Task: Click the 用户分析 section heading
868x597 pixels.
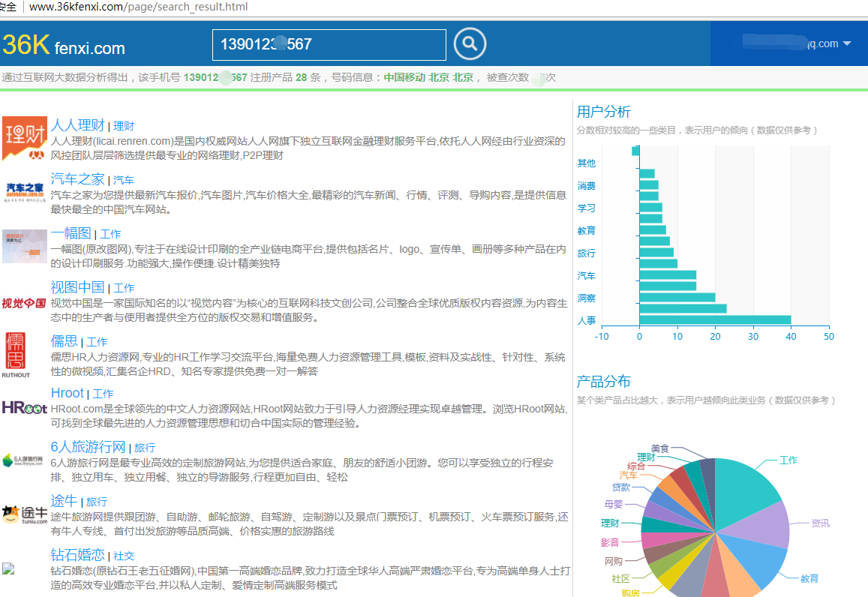Action: click(x=603, y=112)
